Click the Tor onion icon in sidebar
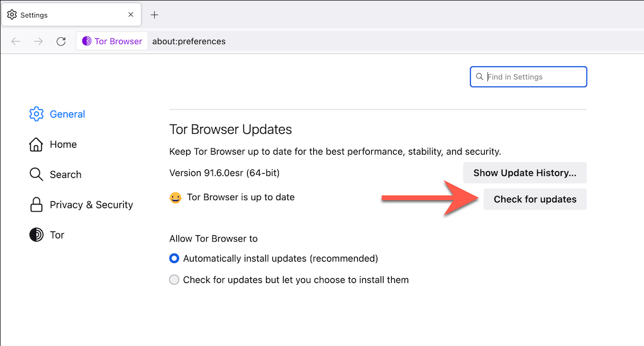This screenshot has height=346, width=644. point(36,235)
